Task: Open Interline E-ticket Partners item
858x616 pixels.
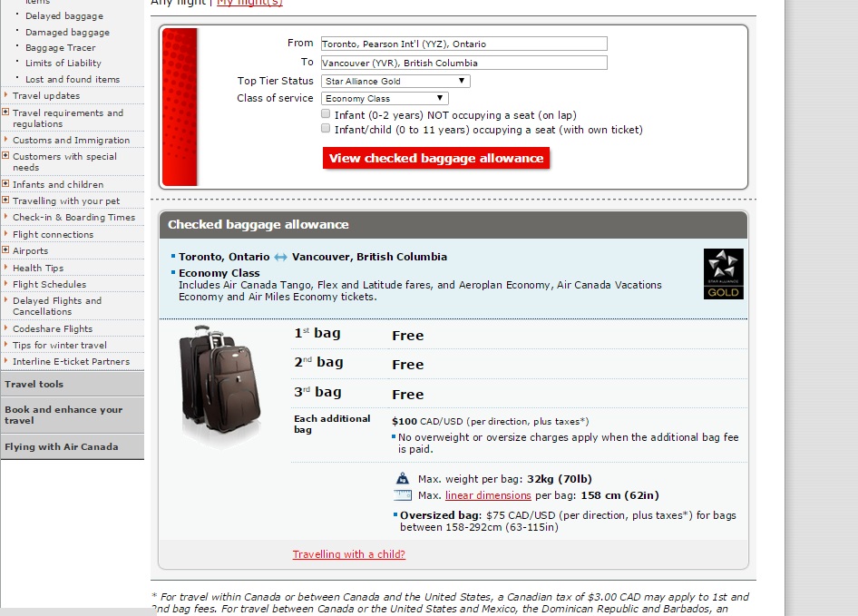Action: 71,361
